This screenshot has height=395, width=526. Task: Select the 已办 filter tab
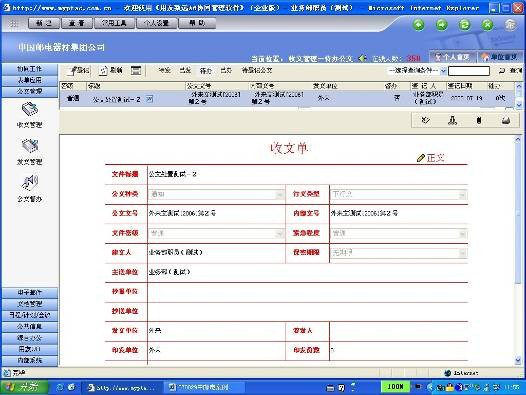point(226,70)
